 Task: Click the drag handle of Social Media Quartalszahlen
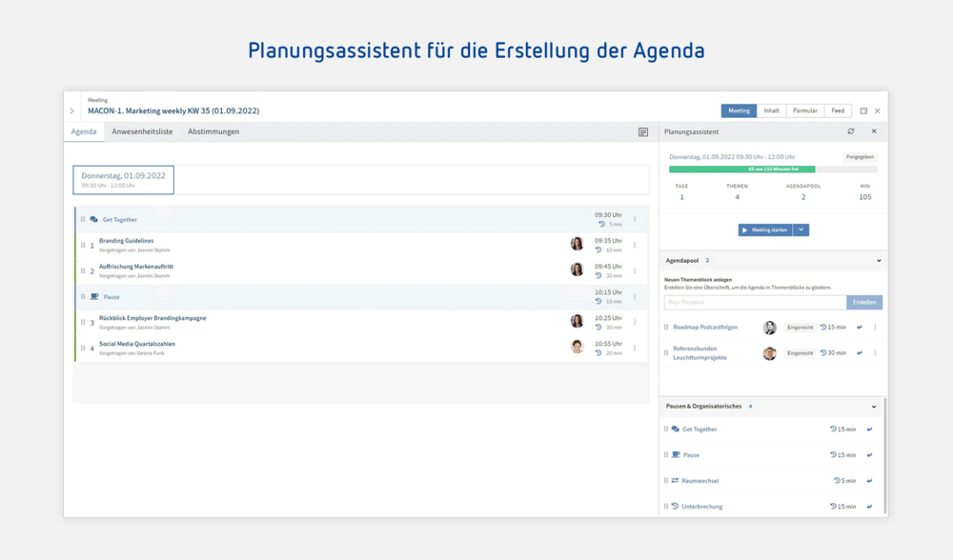point(83,349)
